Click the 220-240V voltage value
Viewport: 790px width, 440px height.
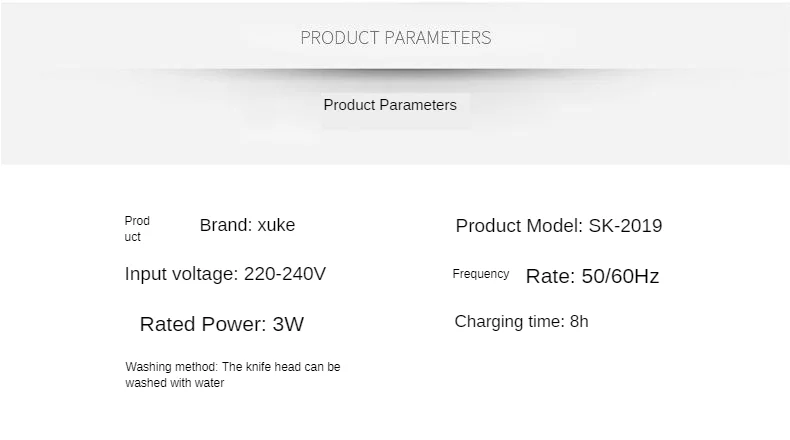pos(285,274)
